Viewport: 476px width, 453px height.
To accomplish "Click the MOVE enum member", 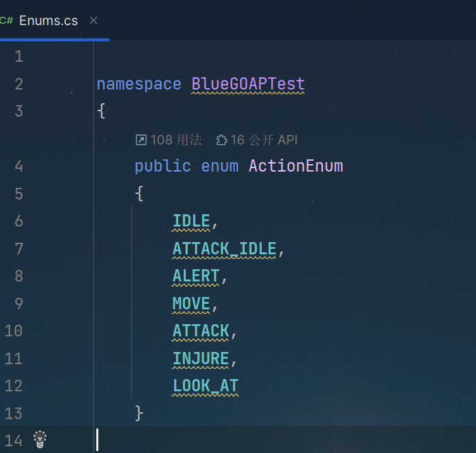I will tap(191, 303).
